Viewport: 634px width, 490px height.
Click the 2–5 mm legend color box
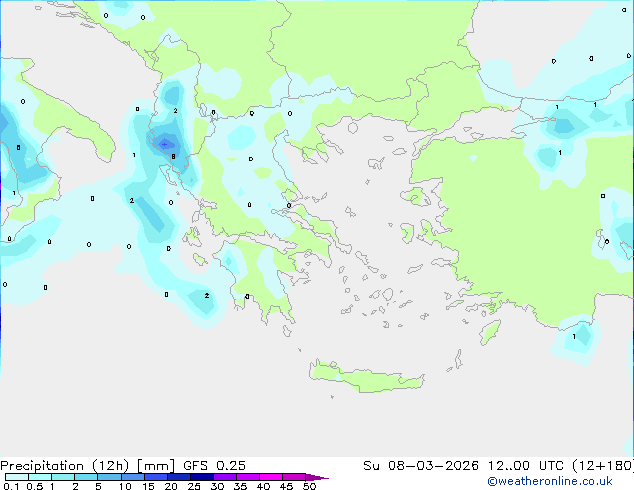[x=86, y=477]
